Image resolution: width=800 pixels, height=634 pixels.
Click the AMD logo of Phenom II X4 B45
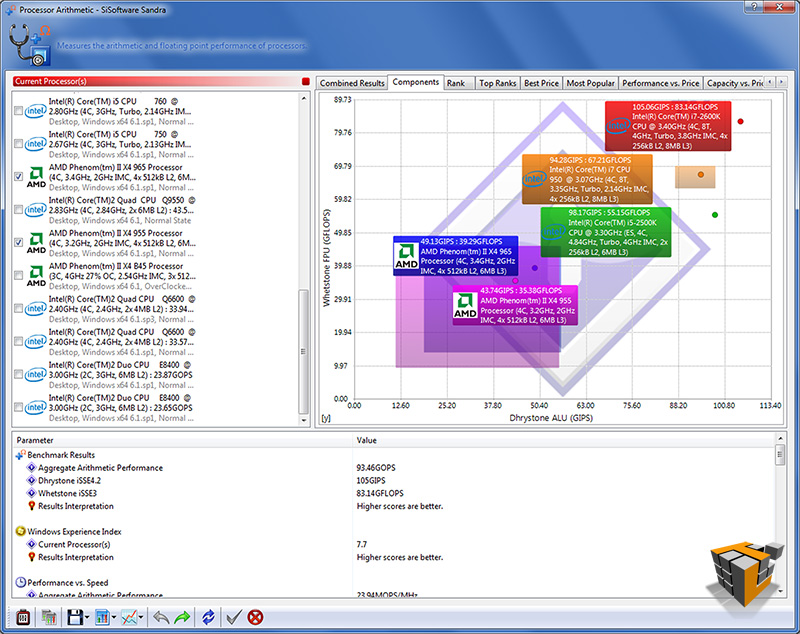click(x=36, y=275)
